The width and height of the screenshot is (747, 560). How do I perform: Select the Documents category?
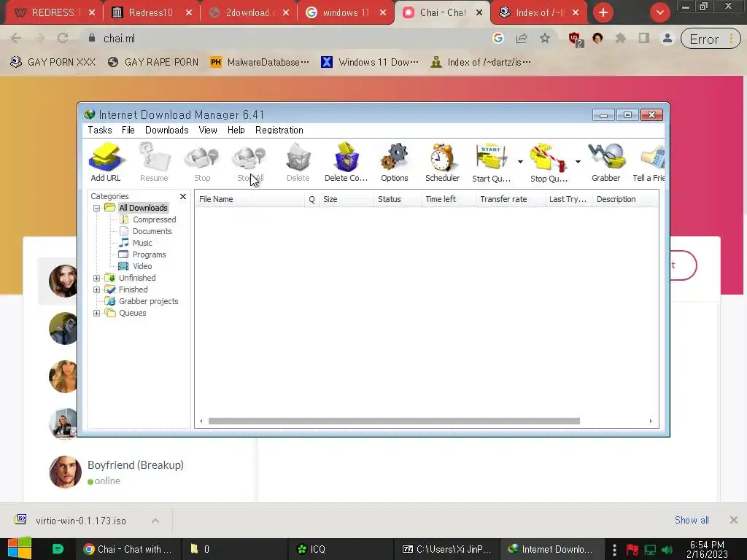click(x=152, y=231)
